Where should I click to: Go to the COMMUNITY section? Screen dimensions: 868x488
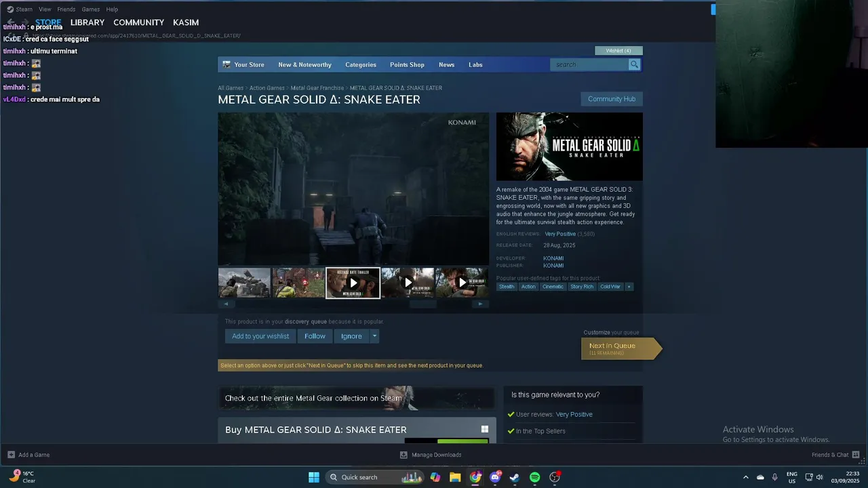coord(139,22)
